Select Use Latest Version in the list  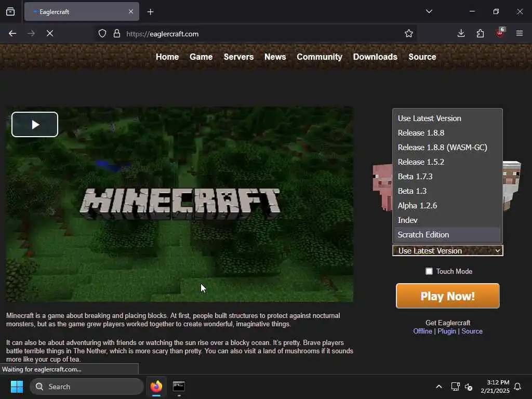pyautogui.click(x=447, y=118)
